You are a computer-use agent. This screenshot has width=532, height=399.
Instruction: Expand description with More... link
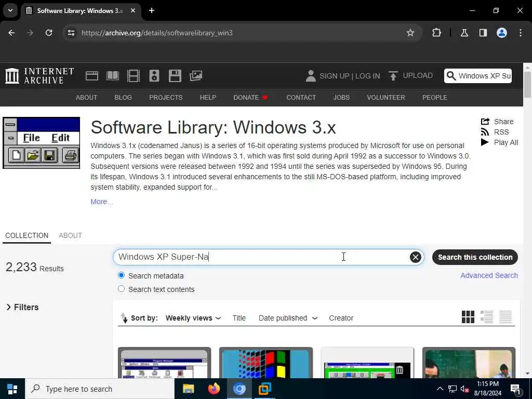pyautogui.click(x=101, y=202)
